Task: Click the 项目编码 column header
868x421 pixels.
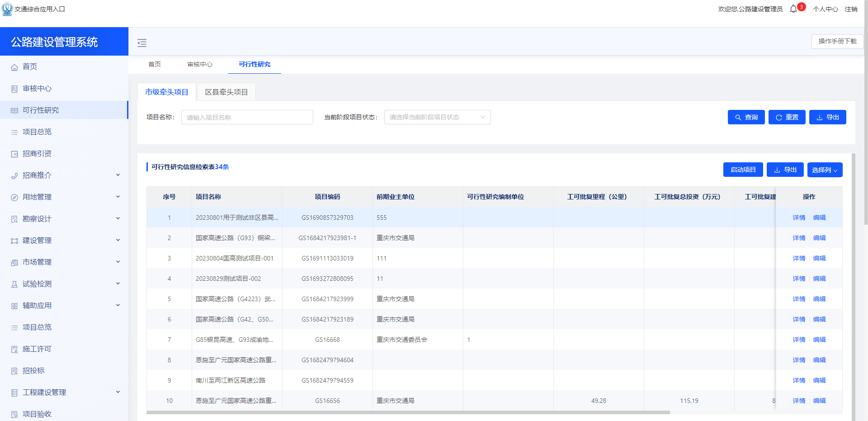Action: (x=327, y=197)
